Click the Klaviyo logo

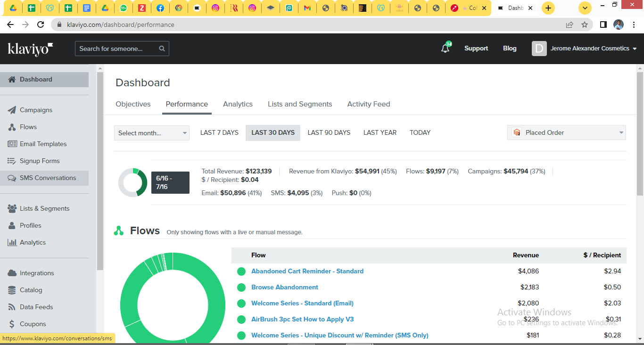(x=30, y=49)
